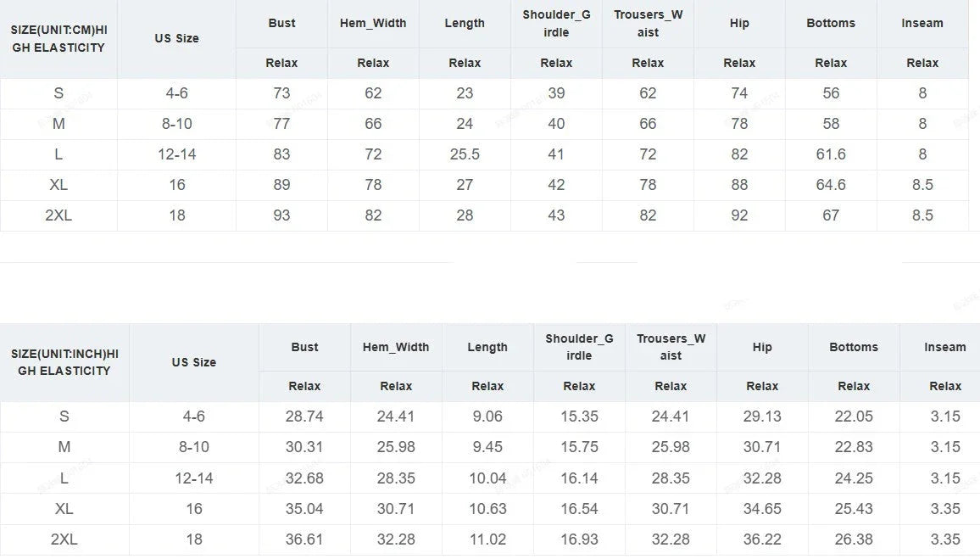Click the 28.74 bust value for size S
This screenshot has width=980, height=559.
click(304, 416)
